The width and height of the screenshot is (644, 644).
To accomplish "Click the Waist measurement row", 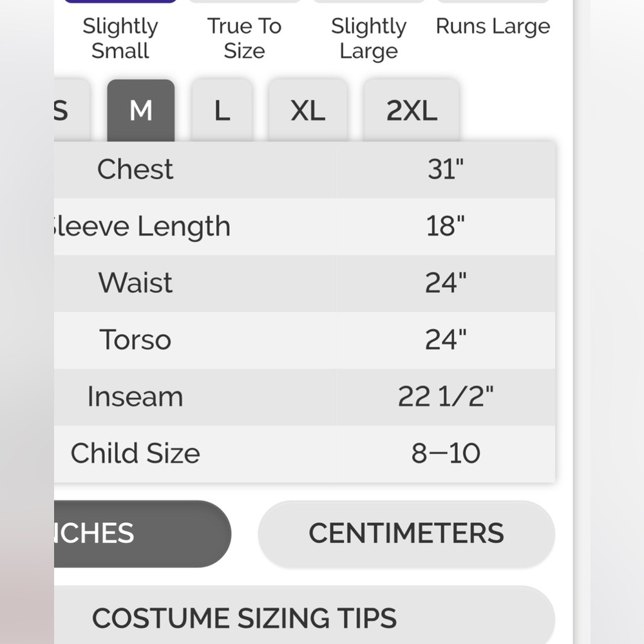I will pyautogui.click(x=305, y=283).
